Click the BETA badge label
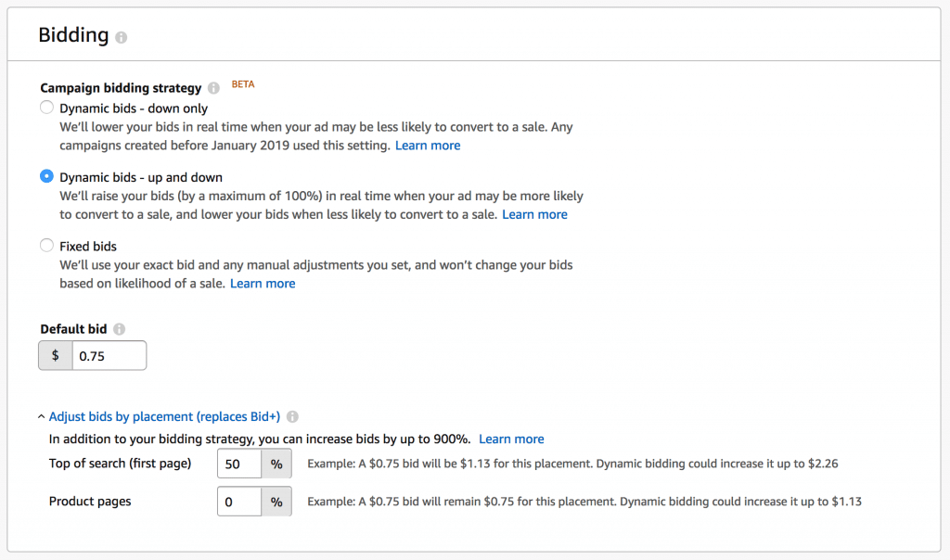This screenshot has height=560, width=950. point(243,84)
